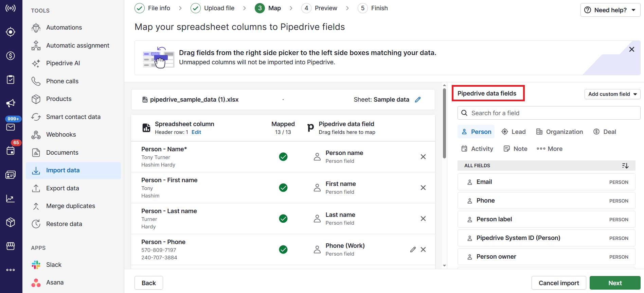Viewport: 644px width, 293px height.
Task: Remove the Person name field mapping
Action: 423,157
